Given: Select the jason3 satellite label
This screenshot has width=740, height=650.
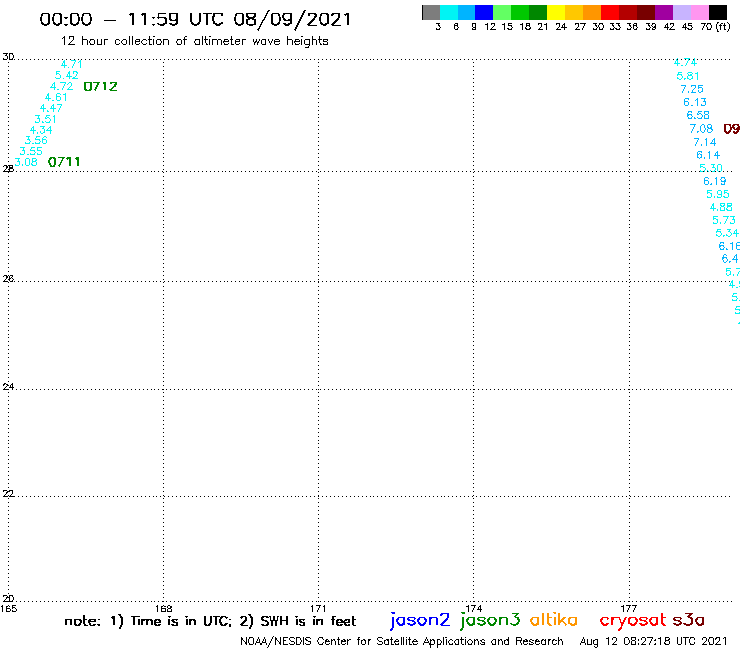Looking at the screenshot, I should pyautogui.click(x=490, y=620).
